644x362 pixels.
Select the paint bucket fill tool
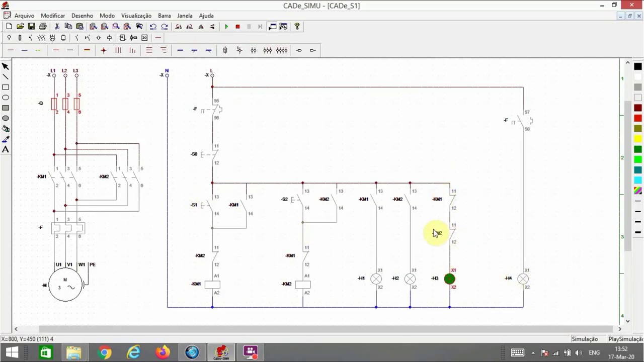click(6, 129)
